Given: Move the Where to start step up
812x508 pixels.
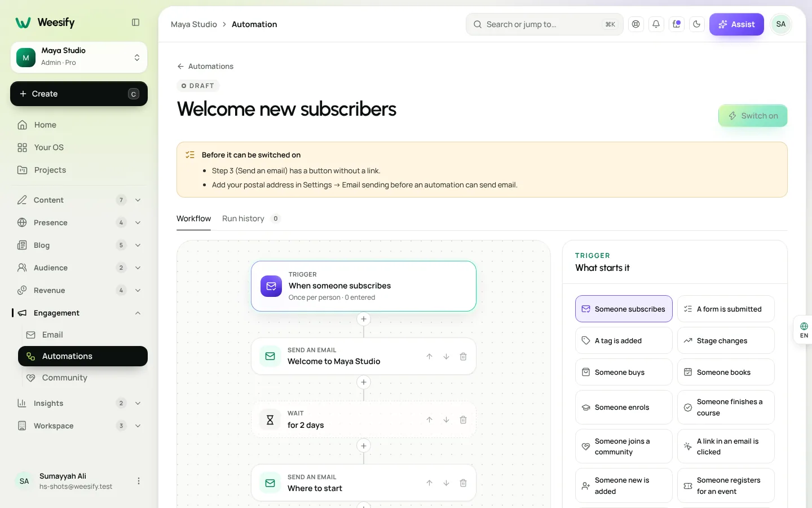Looking at the screenshot, I should click(x=429, y=483).
